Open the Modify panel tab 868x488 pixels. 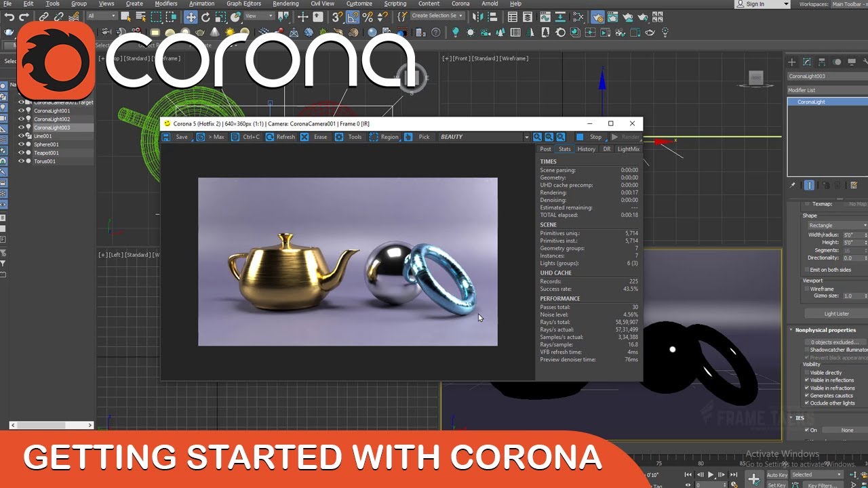(x=807, y=62)
